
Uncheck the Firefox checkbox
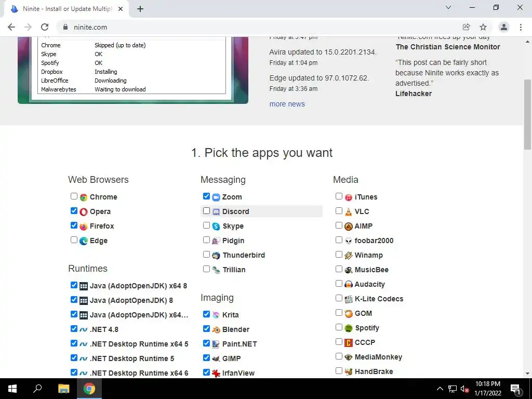tap(74, 225)
